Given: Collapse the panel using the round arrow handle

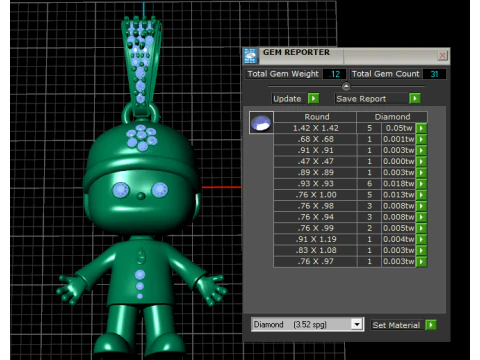Looking at the screenshot, I should [346, 86].
